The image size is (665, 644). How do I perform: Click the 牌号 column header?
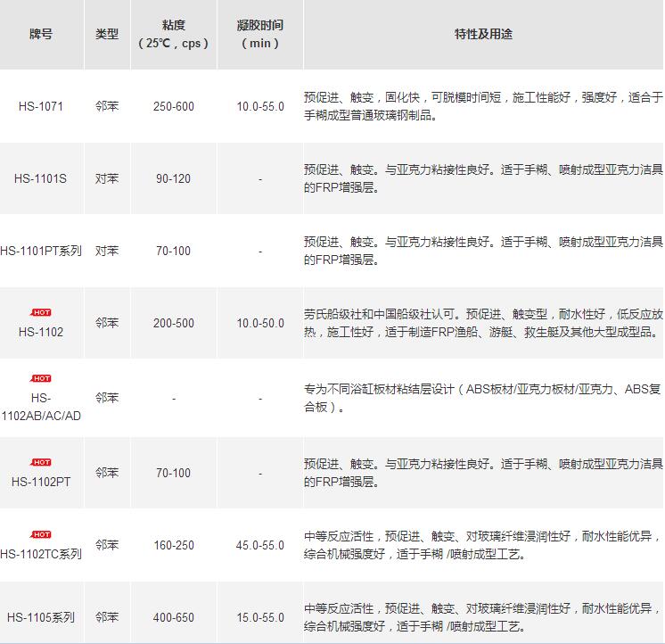click(41, 34)
